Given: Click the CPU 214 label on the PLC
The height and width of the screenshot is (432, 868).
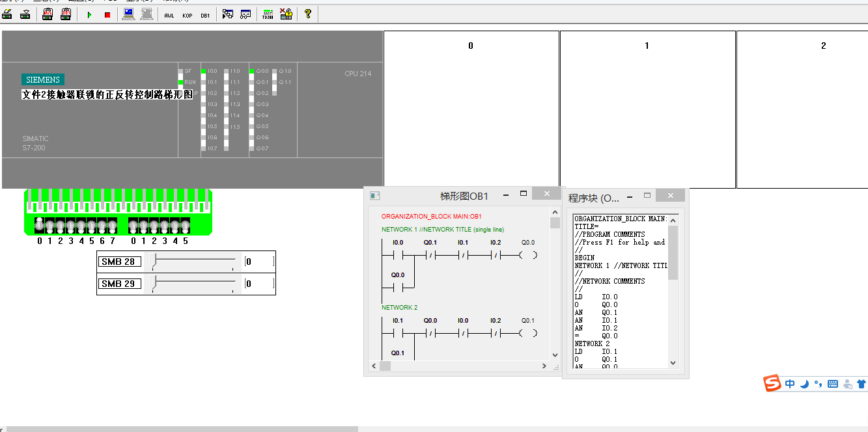Looking at the screenshot, I should point(358,74).
